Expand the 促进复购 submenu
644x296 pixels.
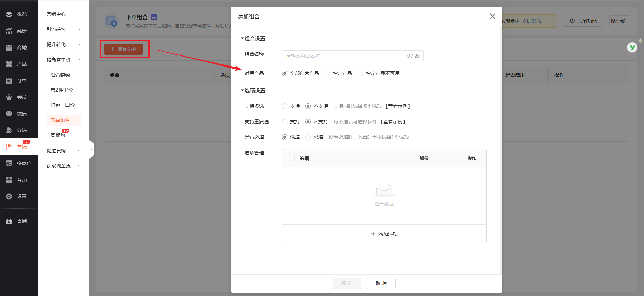63,151
